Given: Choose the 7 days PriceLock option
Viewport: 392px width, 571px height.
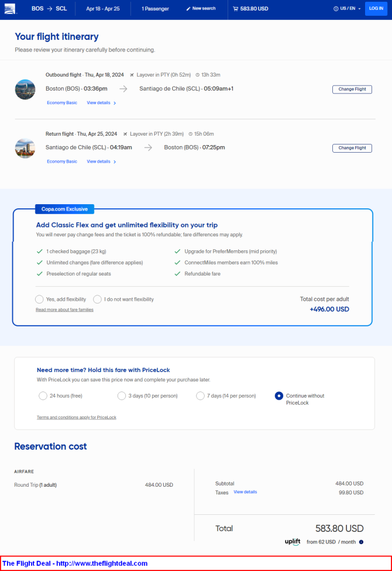Looking at the screenshot, I should pos(200,396).
